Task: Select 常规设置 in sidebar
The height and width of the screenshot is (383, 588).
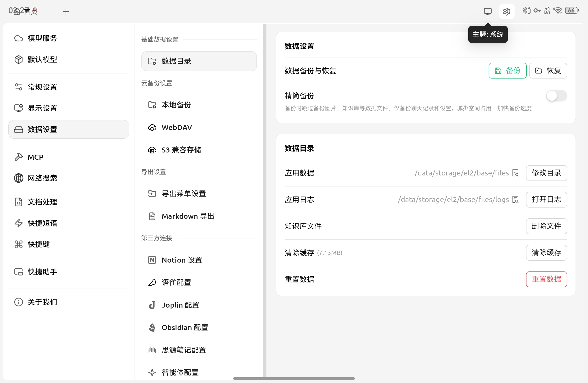Action: [x=69, y=87]
